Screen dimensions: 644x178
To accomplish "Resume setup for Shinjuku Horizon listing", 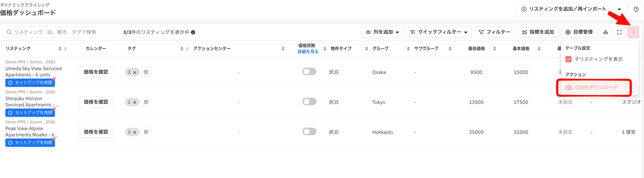I will (x=30, y=113).
